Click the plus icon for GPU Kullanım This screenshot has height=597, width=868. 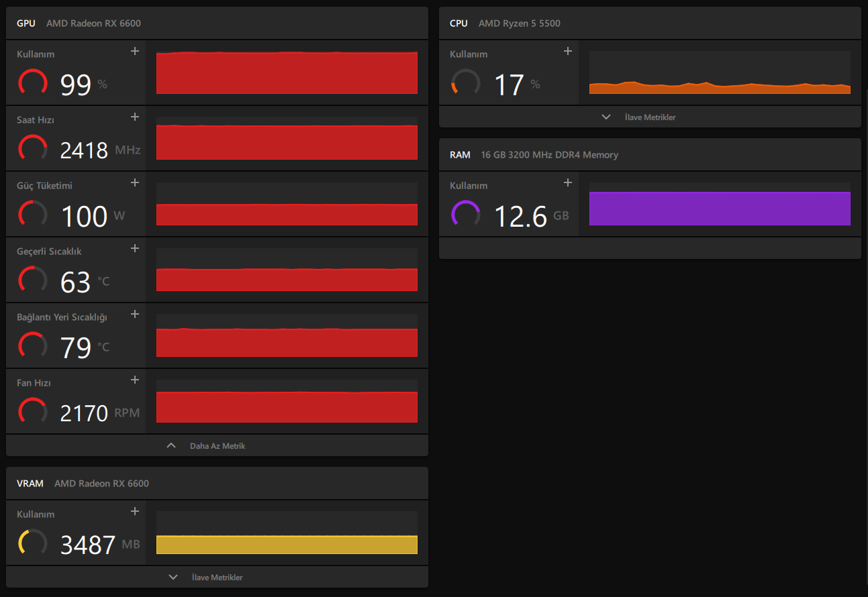point(135,51)
